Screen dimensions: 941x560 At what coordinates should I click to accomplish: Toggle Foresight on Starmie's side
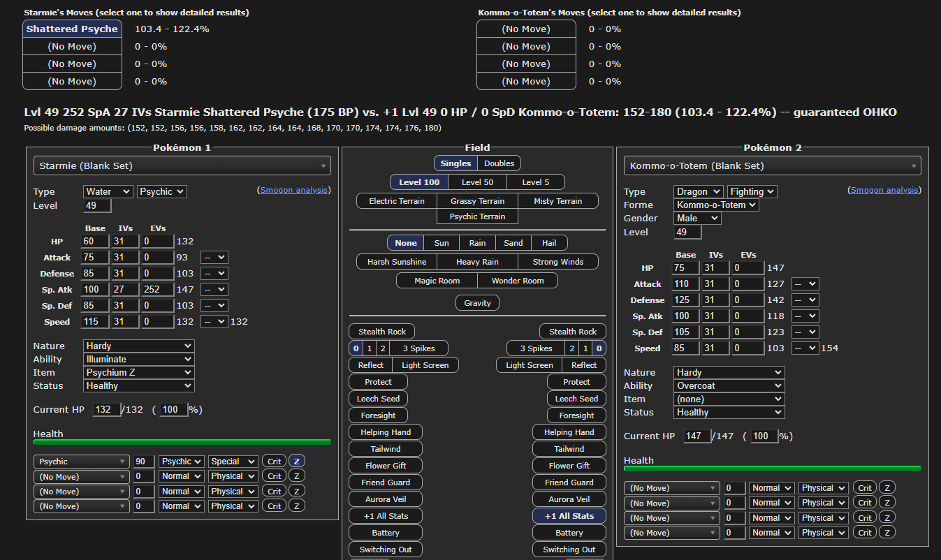click(x=378, y=415)
